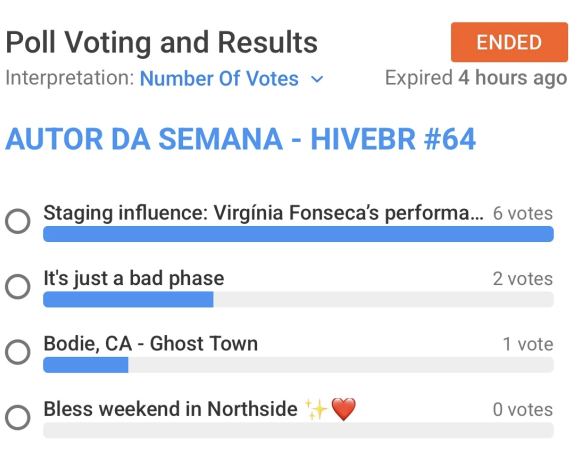This screenshot has width=578, height=468.
Task: Click the Bless weekend in Northside label
Action: point(170,409)
